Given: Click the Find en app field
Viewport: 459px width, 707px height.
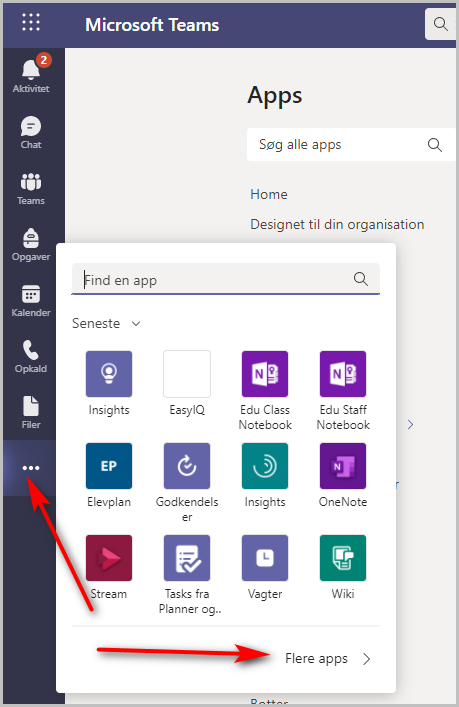Looking at the screenshot, I should click(225, 279).
